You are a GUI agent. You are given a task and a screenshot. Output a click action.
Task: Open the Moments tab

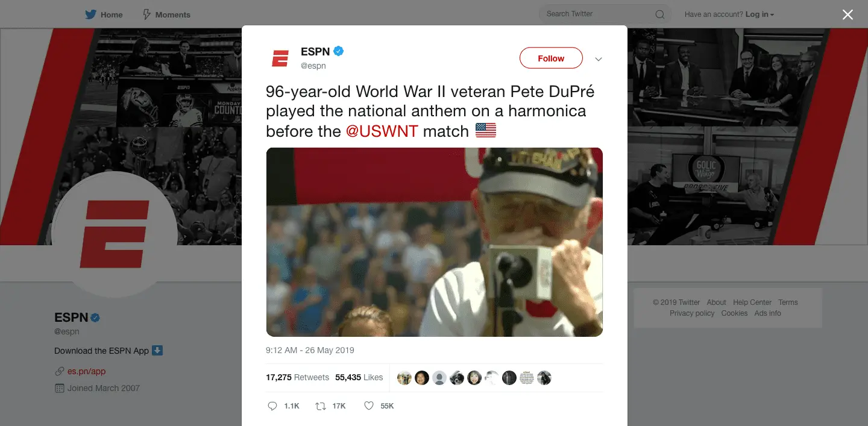[x=166, y=14]
